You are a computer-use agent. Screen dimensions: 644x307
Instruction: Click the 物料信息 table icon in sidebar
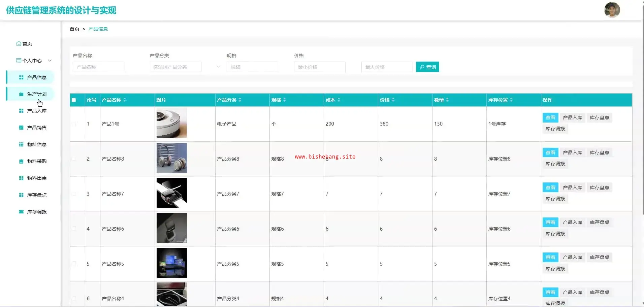pyautogui.click(x=21, y=144)
